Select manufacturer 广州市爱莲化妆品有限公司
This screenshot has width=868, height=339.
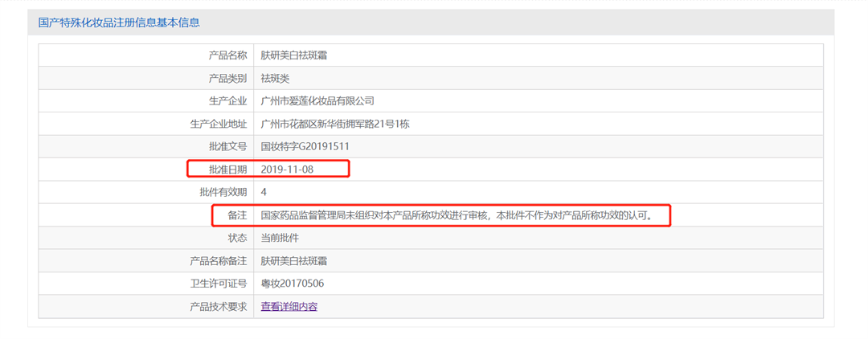(x=318, y=101)
